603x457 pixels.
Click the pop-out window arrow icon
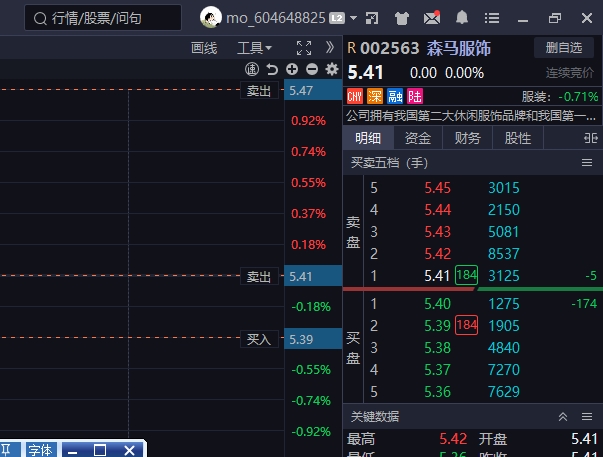(372, 18)
